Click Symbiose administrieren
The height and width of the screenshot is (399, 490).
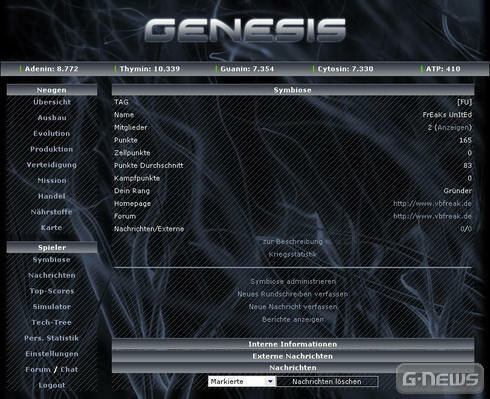click(x=293, y=281)
